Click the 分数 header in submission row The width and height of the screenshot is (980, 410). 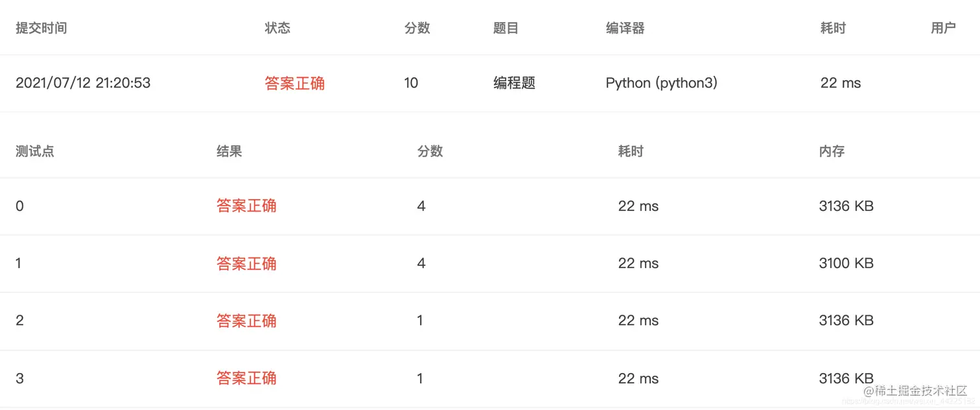tap(417, 28)
